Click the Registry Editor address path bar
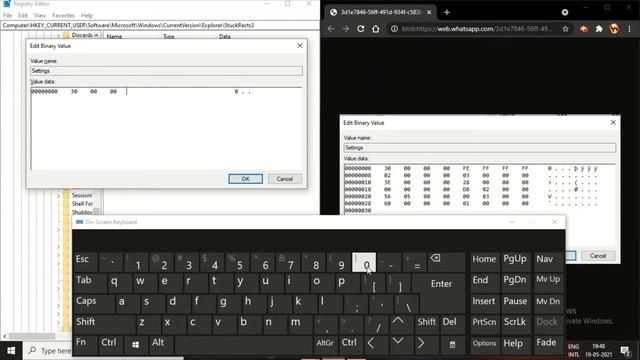The width and height of the screenshot is (640, 360). (x=160, y=25)
